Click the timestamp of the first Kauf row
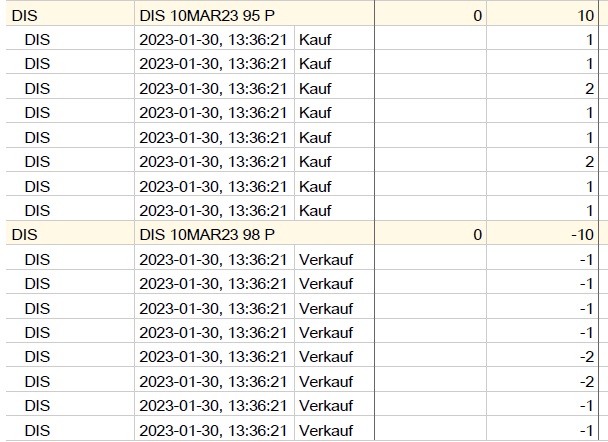The width and height of the screenshot is (608, 442). click(x=213, y=40)
